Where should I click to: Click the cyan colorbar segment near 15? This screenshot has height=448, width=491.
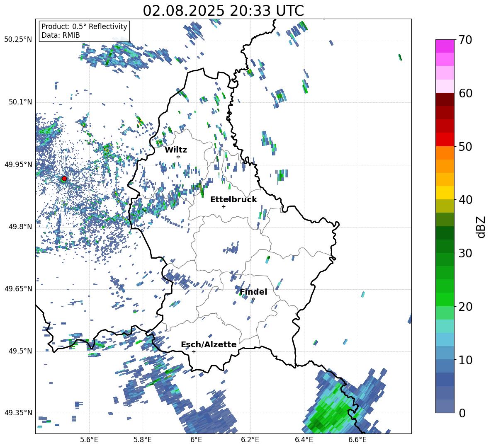click(x=445, y=326)
